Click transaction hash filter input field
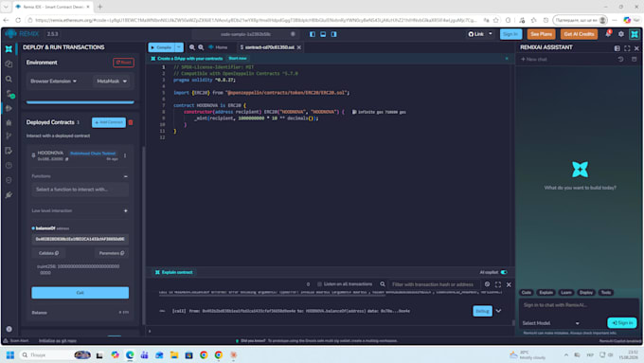Screen dimensions: 644x363 tap(434, 284)
